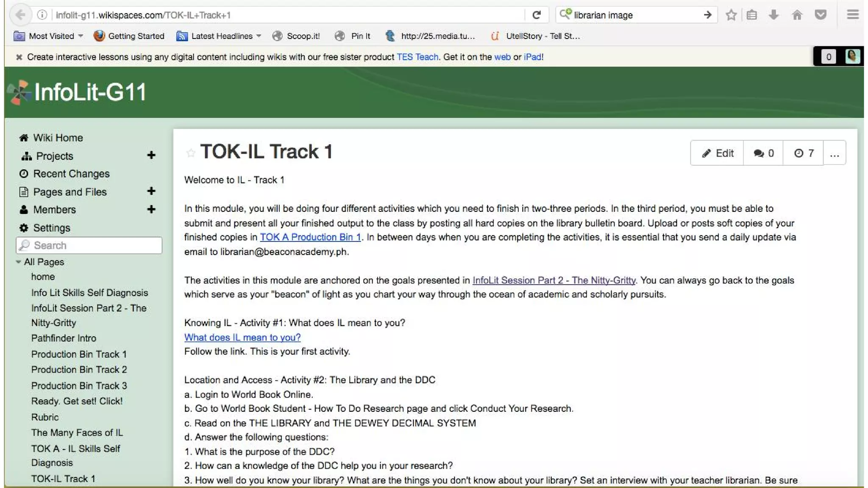Click the browser home icon
868x488 pixels.
click(x=797, y=15)
